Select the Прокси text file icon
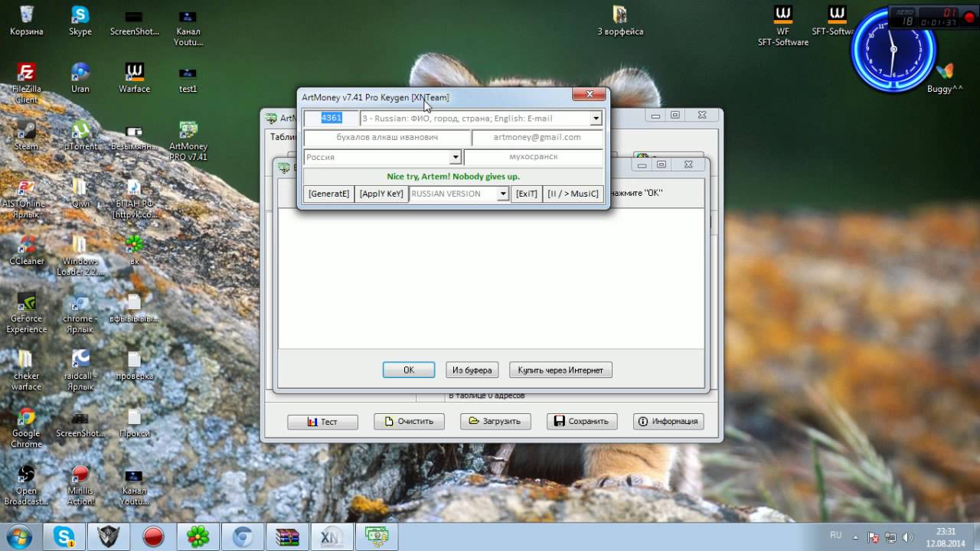980x551 pixels. point(134,422)
